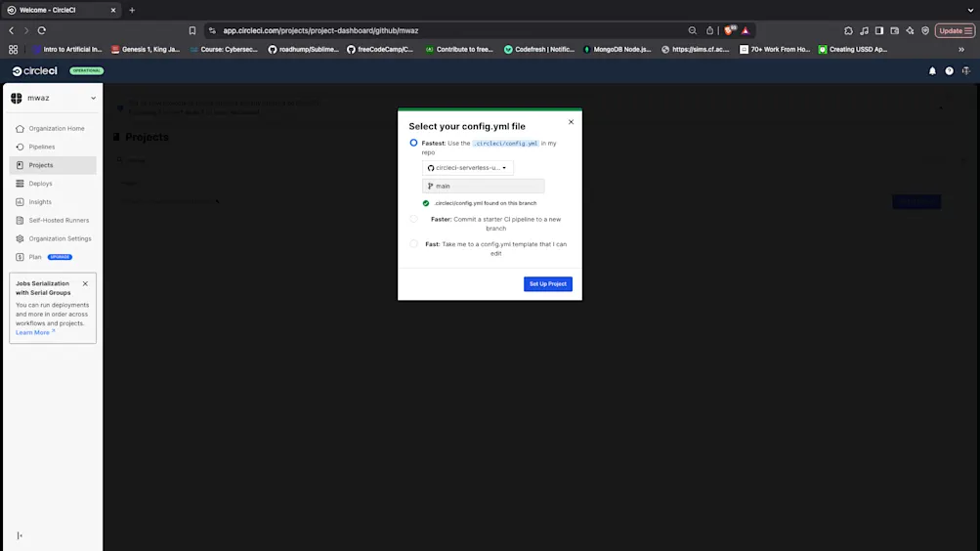This screenshot has width=980, height=551.
Task: Click the Plan dollar icon
Action: coord(20,257)
